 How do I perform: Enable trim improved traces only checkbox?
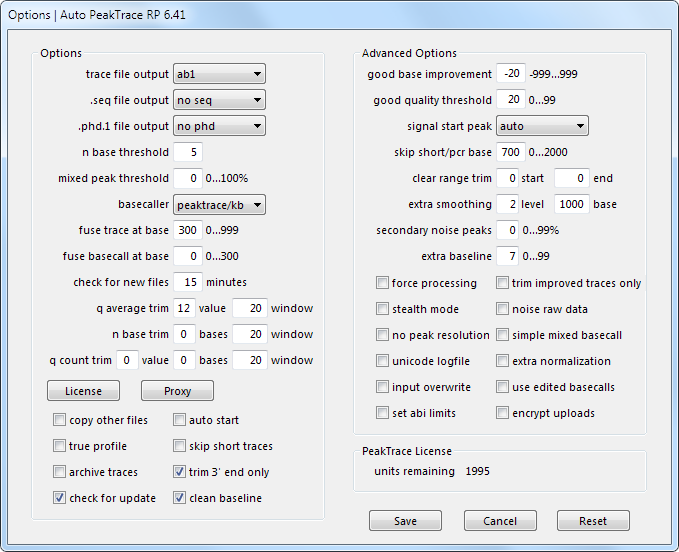502,283
